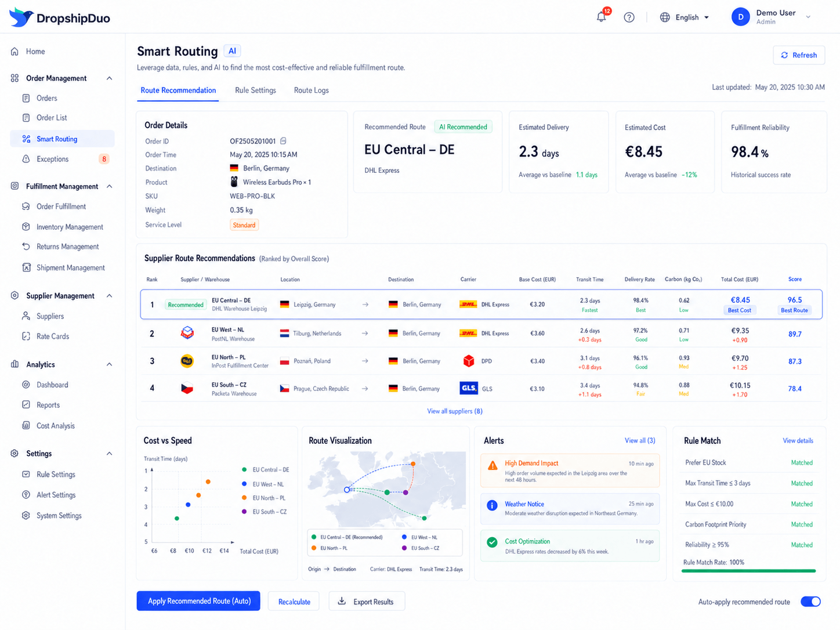Copy the order ID OF2505201001

tap(283, 141)
